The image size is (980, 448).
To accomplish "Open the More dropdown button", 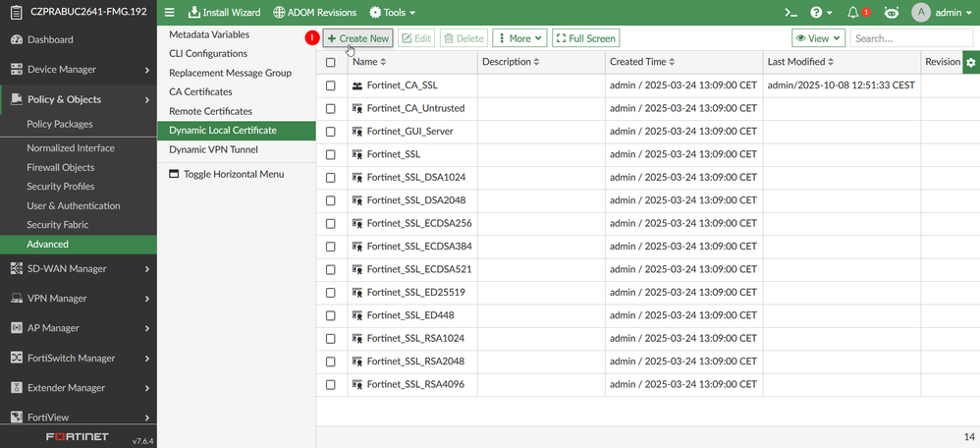I will click(x=520, y=38).
